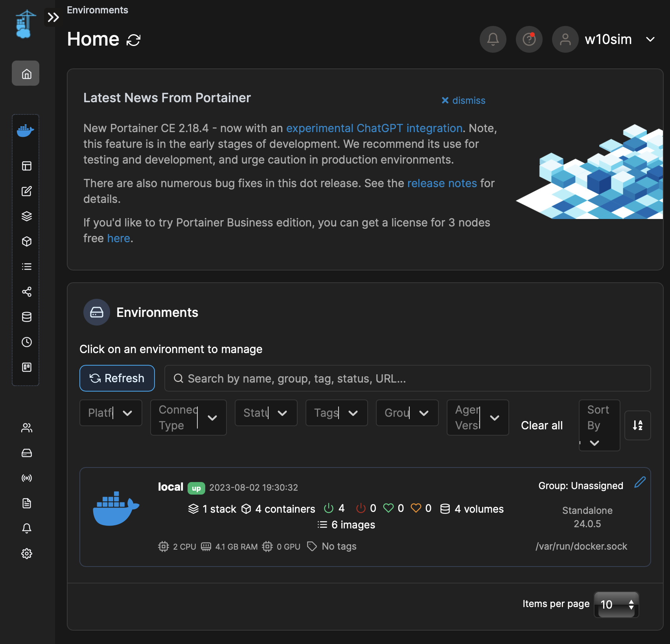The image size is (670, 644).
Task: Open notifications bell in header
Action: [493, 39]
